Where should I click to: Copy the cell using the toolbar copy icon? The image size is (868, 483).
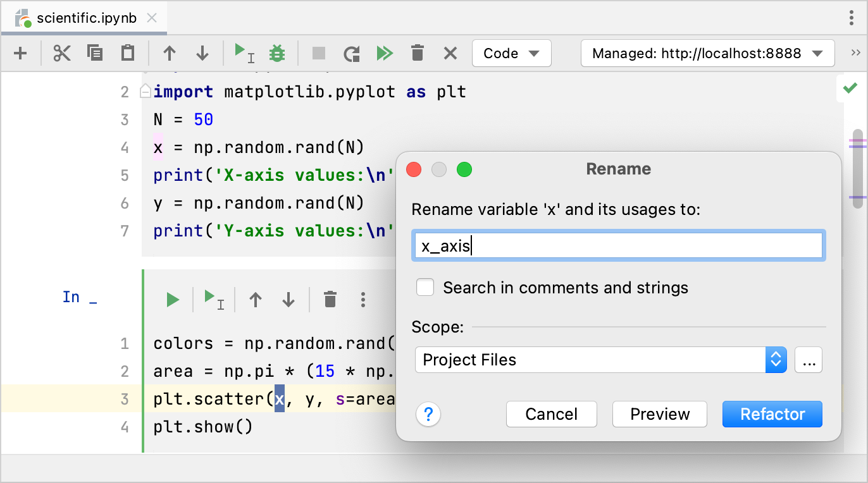(95, 53)
